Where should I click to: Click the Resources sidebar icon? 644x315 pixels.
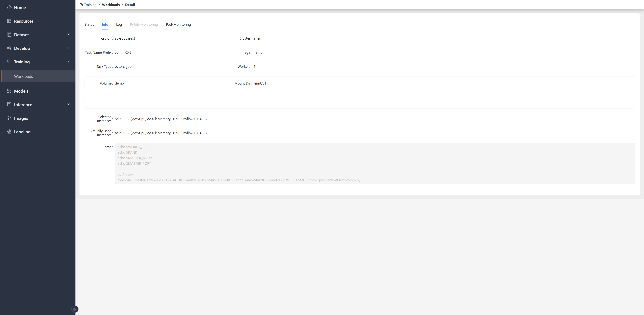point(9,21)
